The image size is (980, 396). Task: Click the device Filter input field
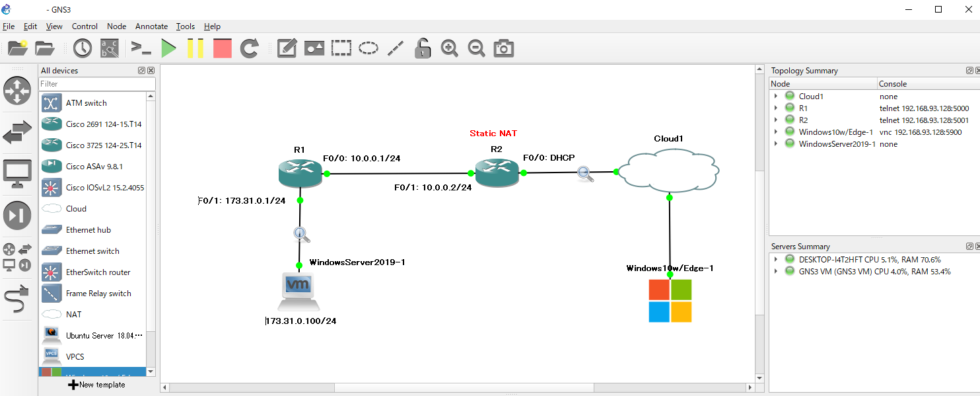point(97,84)
